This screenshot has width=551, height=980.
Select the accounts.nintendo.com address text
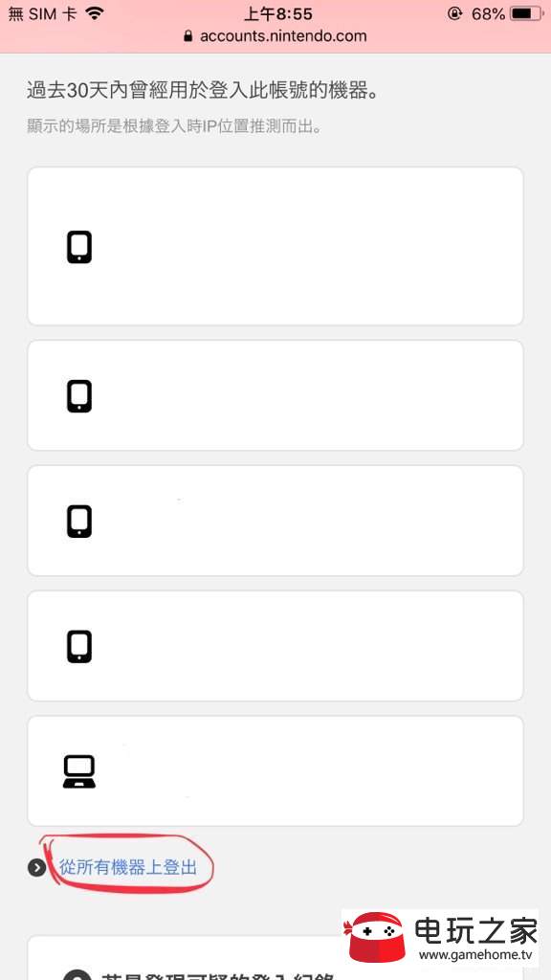pyautogui.click(x=283, y=36)
